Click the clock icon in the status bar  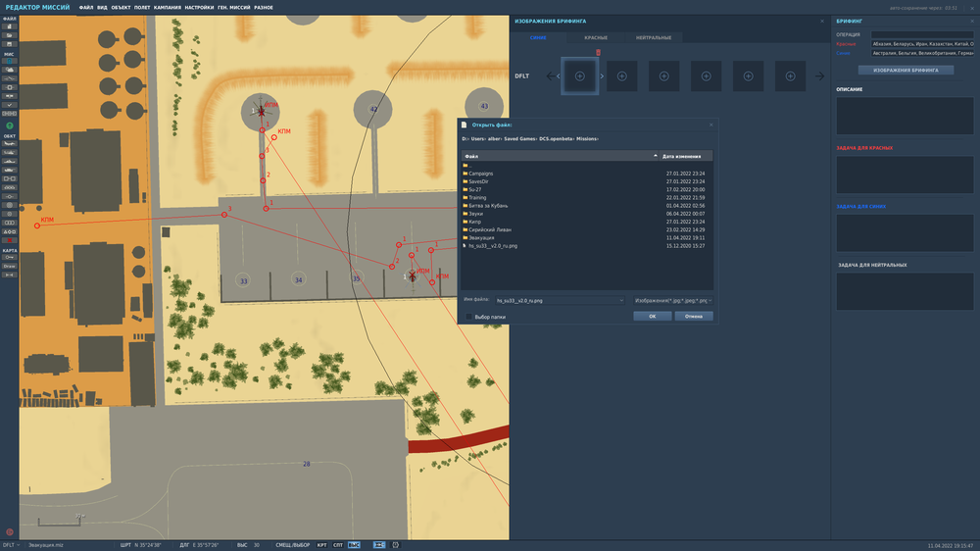[x=395, y=545]
